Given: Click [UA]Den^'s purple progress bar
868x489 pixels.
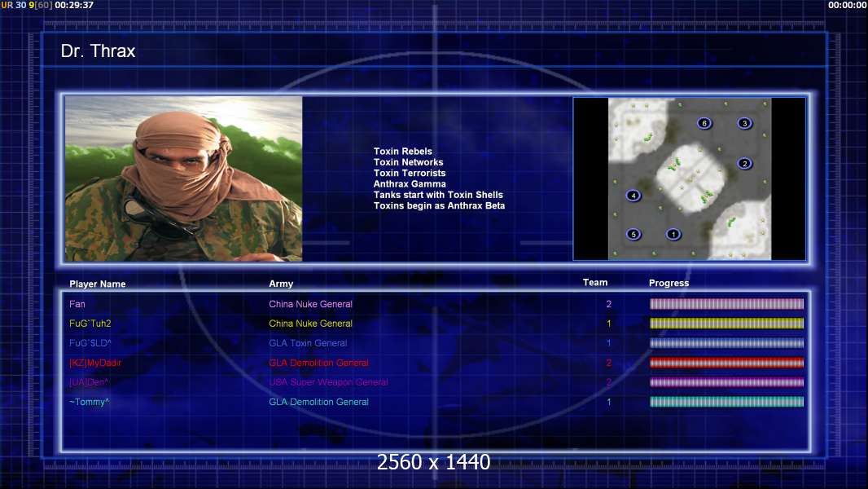Looking at the screenshot, I should pyautogui.click(x=726, y=382).
